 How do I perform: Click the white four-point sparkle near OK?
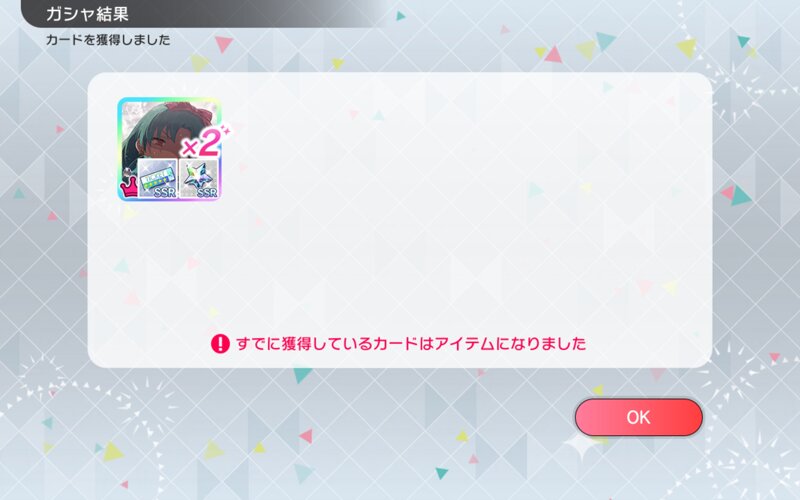[x=581, y=445]
